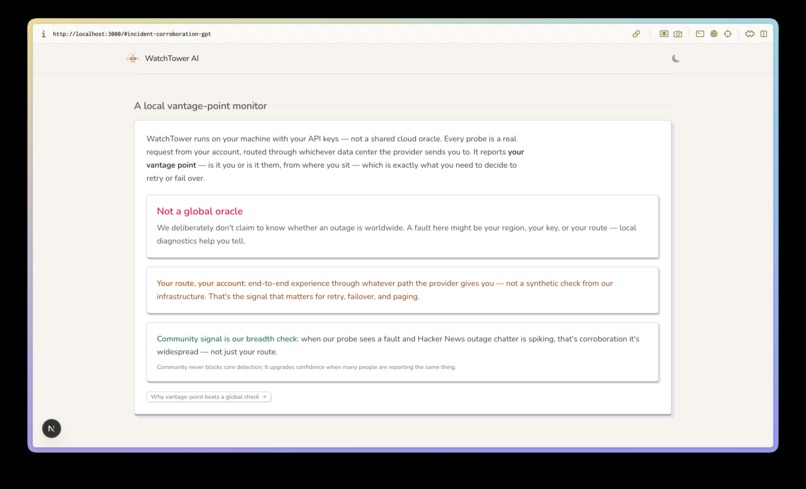The width and height of the screenshot is (806, 489).
Task: Click the portrait frame icon in toolbar
Action: (664, 34)
